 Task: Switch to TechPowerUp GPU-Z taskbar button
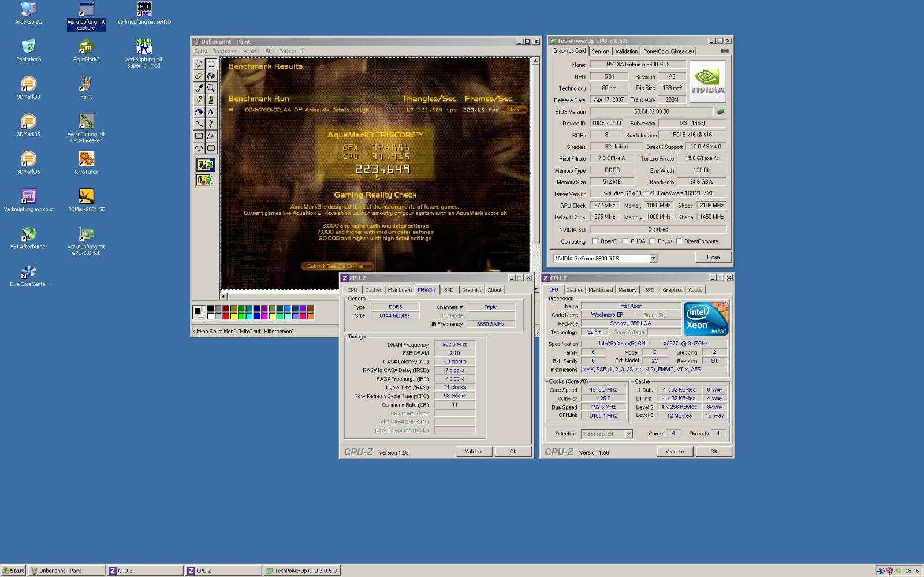tap(303, 571)
